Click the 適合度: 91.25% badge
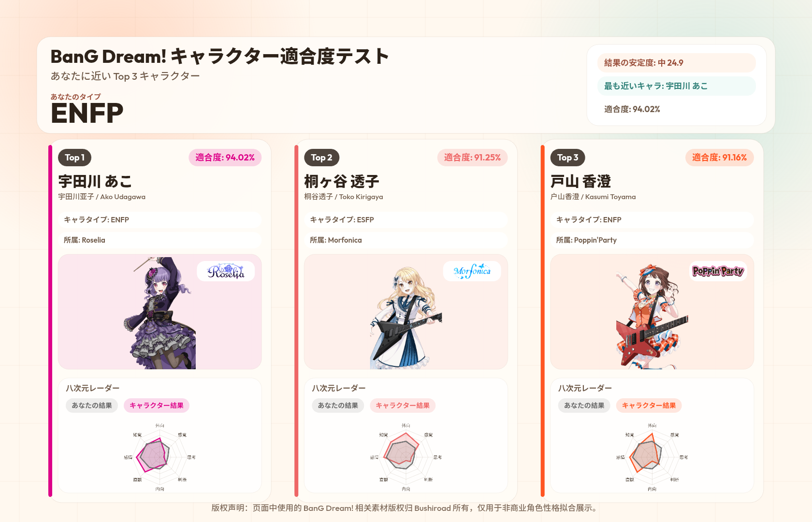This screenshot has width=812, height=522. tap(473, 158)
